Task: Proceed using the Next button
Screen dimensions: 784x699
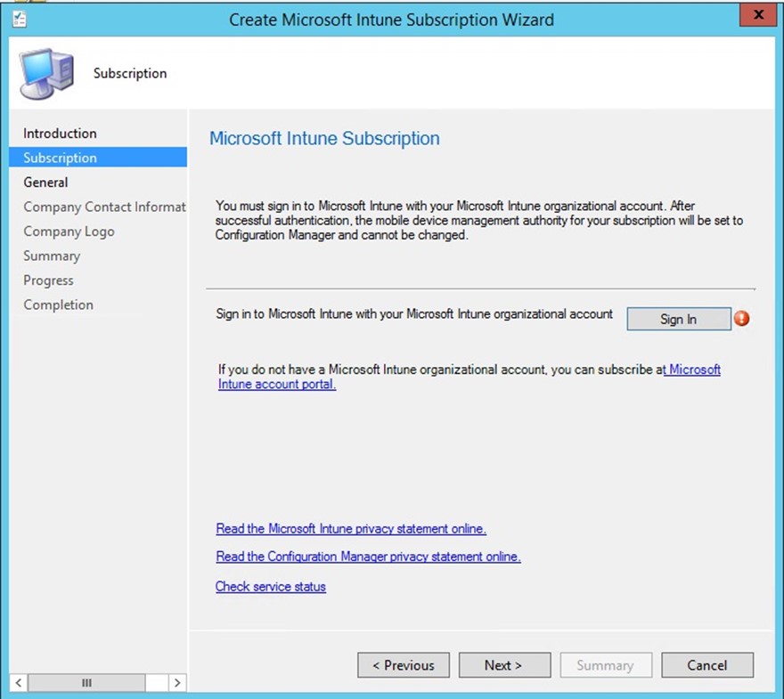Action: pos(504,665)
